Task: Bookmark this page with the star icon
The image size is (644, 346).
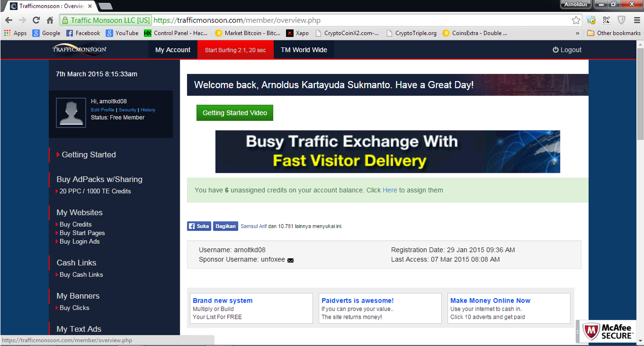Action: pyautogui.click(x=576, y=21)
